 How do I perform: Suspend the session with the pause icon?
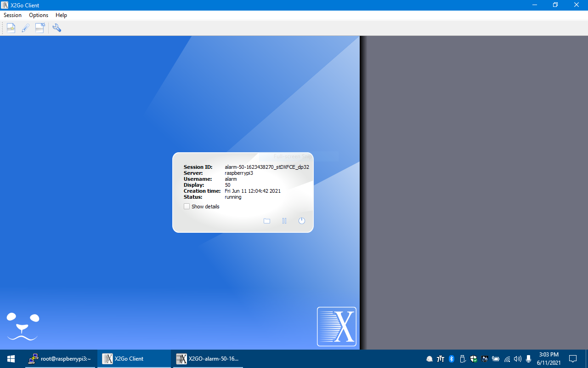coord(284,221)
